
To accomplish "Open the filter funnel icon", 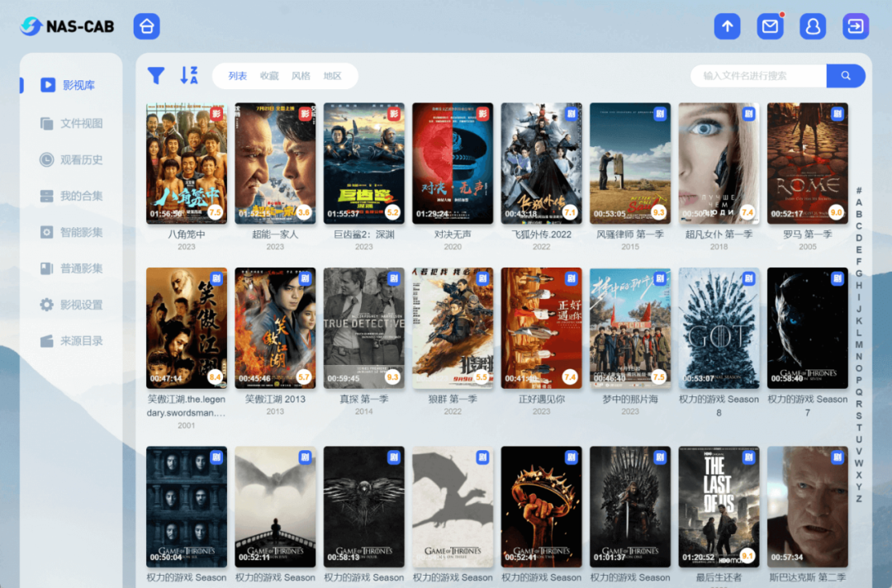I will pos(155,76).
